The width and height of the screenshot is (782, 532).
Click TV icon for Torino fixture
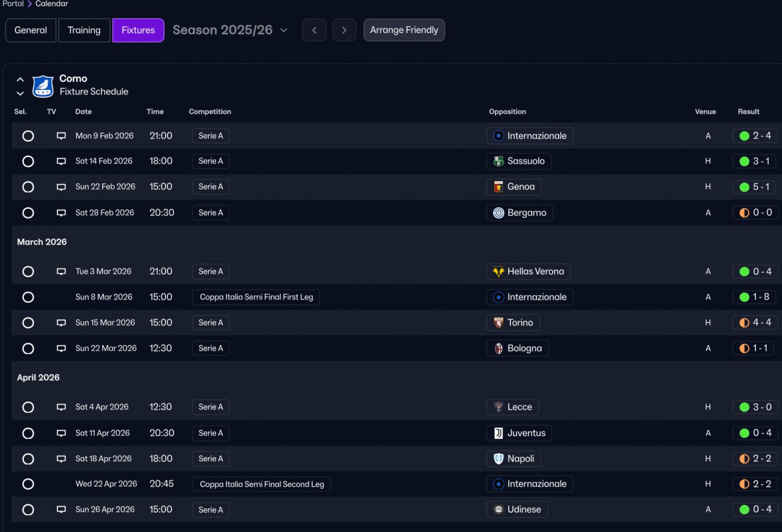[61, 322]
